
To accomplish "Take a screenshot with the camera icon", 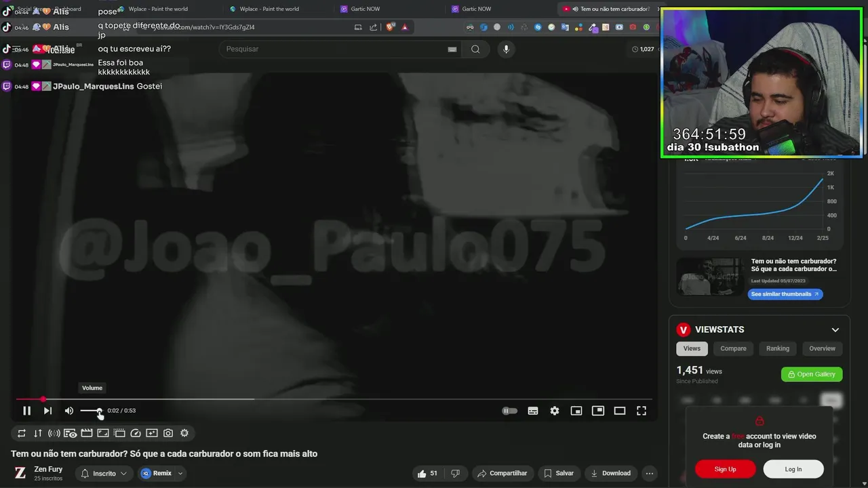I will point(168,433).
